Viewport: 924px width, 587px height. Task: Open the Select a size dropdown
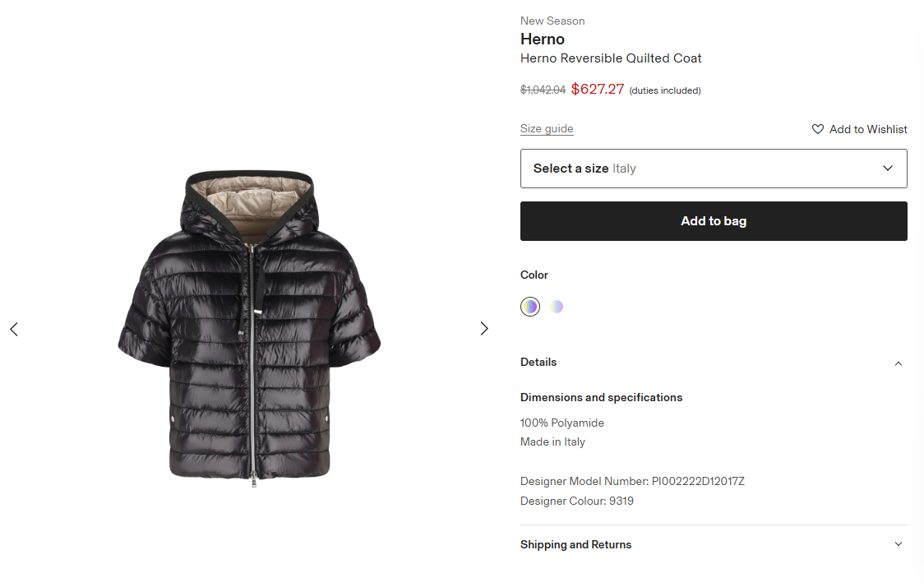coord(714,168)
